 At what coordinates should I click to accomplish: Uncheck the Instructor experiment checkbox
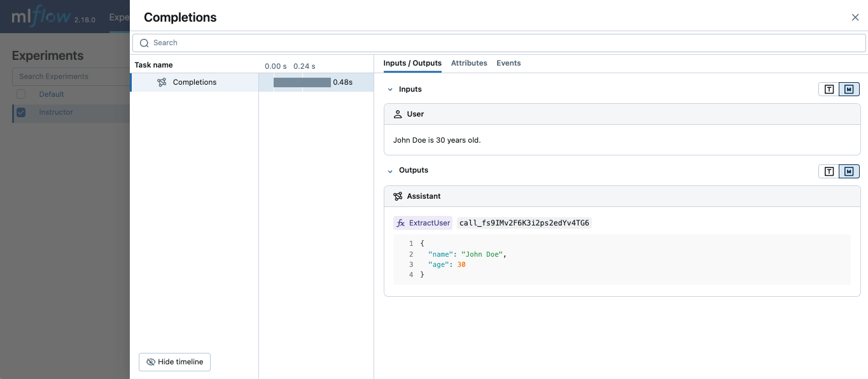point(20,112)
